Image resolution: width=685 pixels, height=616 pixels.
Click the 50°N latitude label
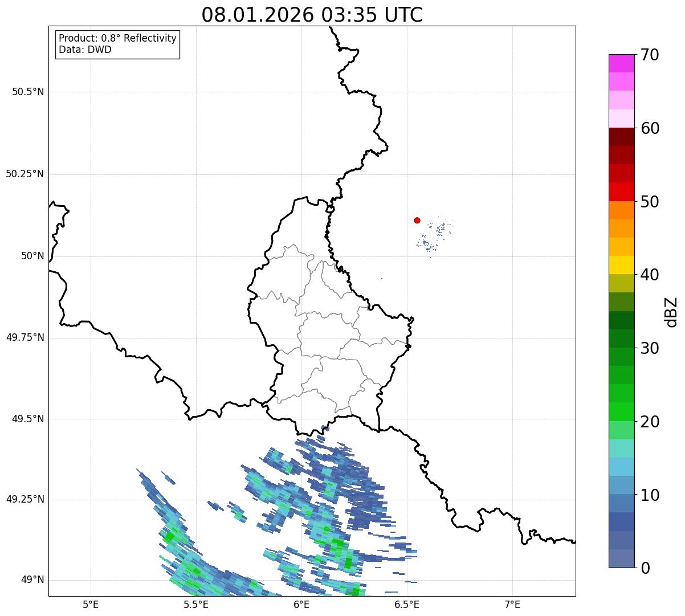33,256
